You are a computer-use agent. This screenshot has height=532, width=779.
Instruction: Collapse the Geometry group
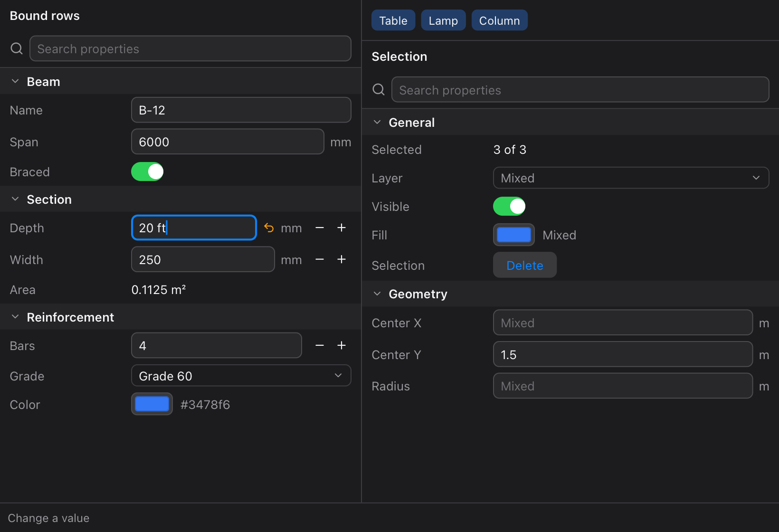[x=377, y=294]
